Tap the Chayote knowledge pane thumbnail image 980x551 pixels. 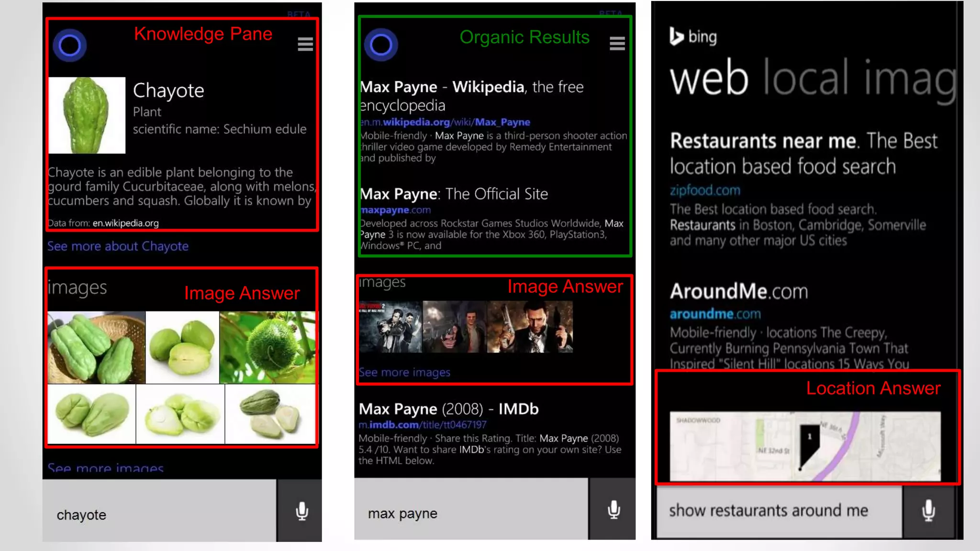click(x=87, y=115)
